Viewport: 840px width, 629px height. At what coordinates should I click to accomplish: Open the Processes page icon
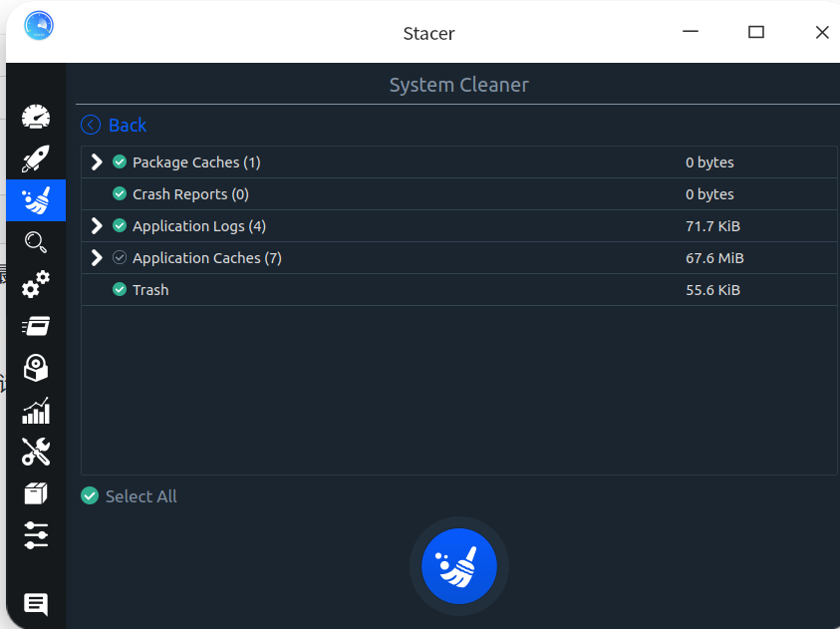point(36,326)
